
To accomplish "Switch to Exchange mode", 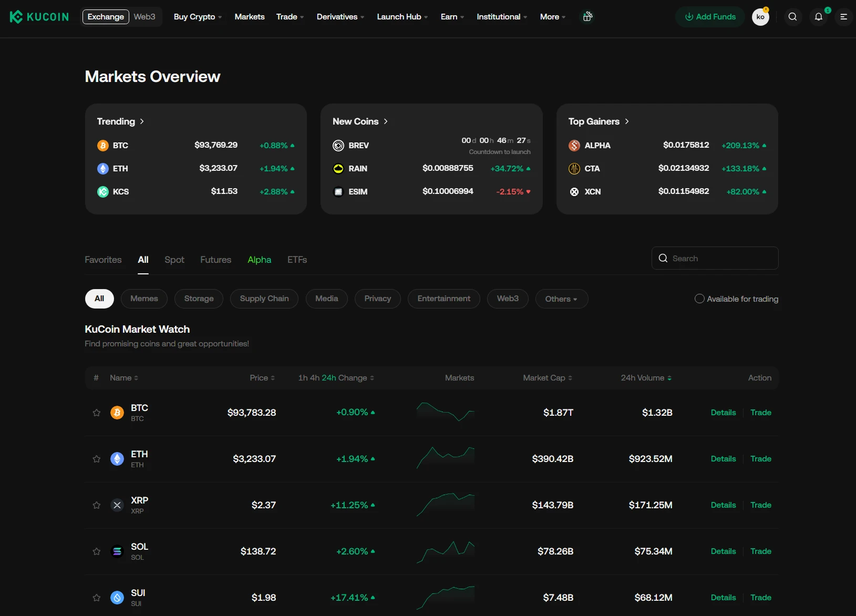I will [x=106, y=17].
